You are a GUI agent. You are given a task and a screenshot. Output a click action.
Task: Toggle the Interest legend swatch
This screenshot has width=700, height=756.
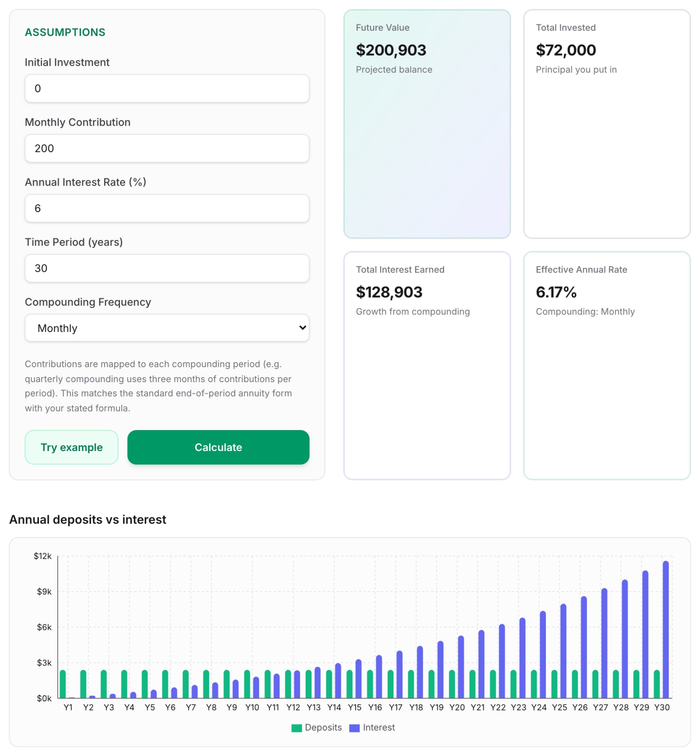click(354, 728)
